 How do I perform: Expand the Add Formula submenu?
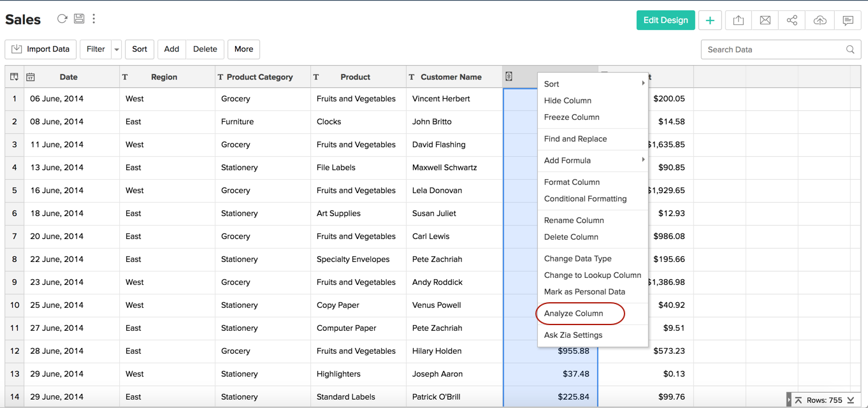593,161
